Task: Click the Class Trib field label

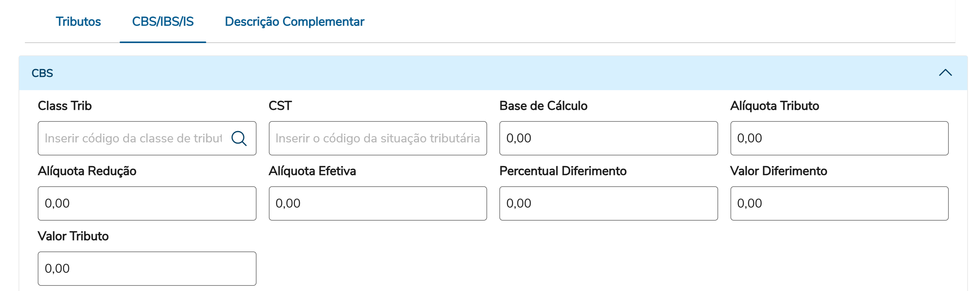Action: pos(65,106)
